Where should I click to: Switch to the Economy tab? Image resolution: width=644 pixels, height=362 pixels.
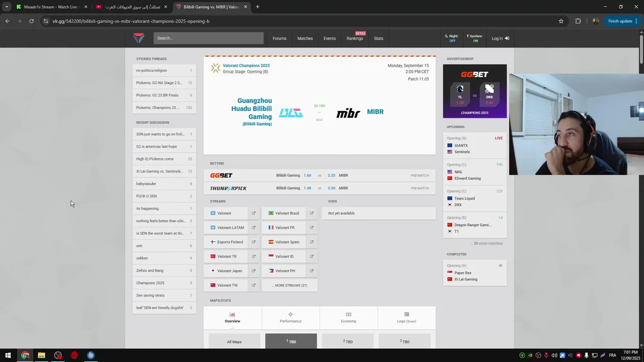click(348, 318)
